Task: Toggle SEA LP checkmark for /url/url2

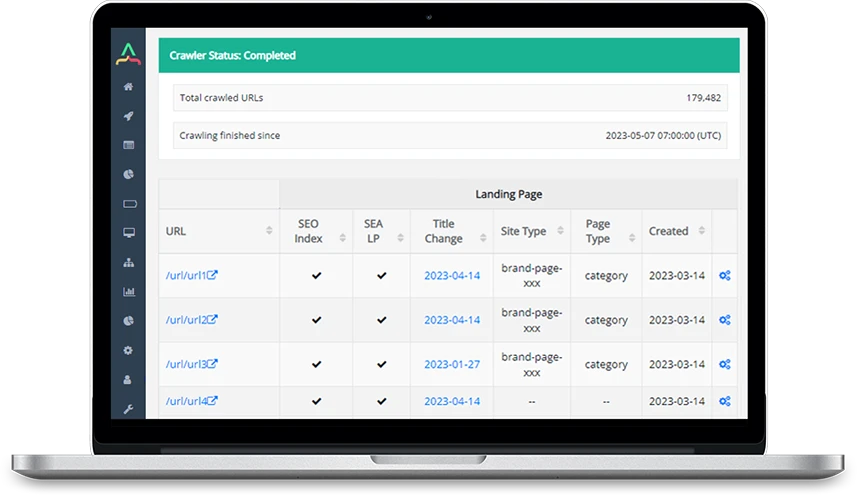Action: pyautogui.click(x=381, y=321)
